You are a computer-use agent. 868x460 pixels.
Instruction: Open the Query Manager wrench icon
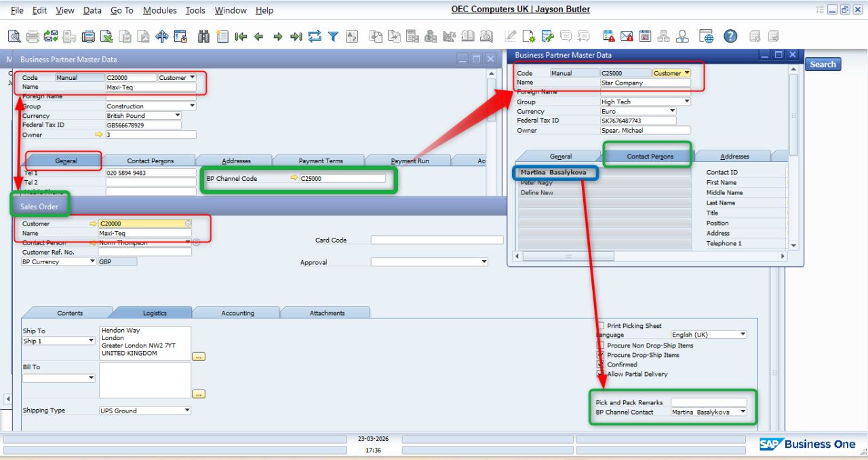tap(547, 36)
